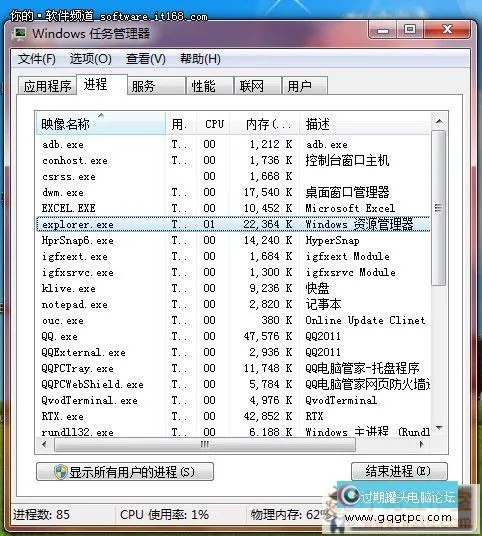Click the Online Update Clinet description
This screenshot has height=536, width=482.
(365, 321)
